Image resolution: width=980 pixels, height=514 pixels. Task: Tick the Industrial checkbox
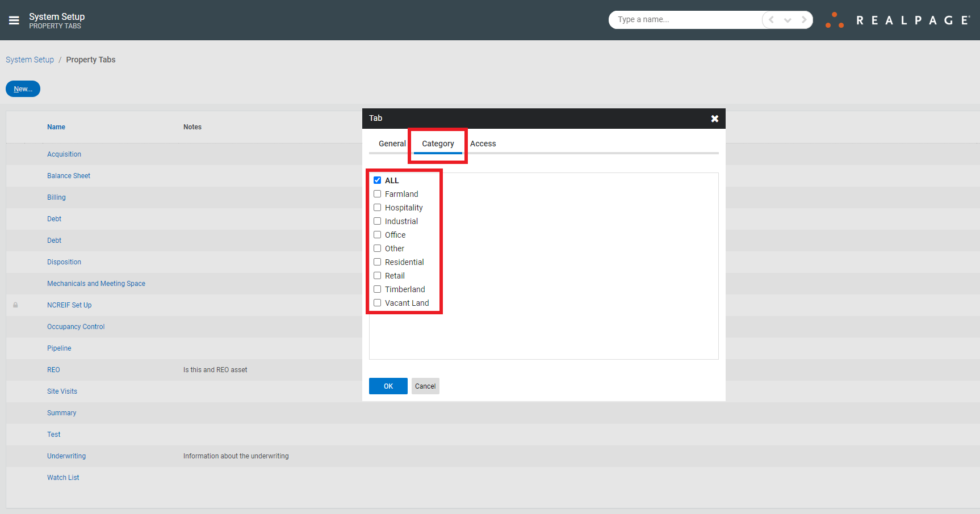click(377, 221)
